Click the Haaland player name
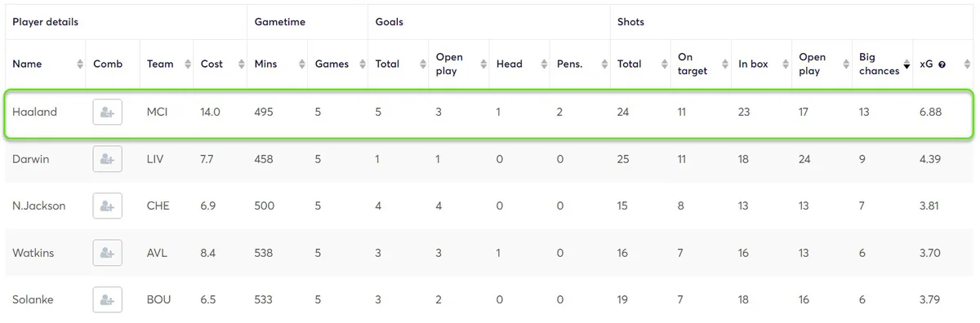The image size is (980, 323). 34,112
